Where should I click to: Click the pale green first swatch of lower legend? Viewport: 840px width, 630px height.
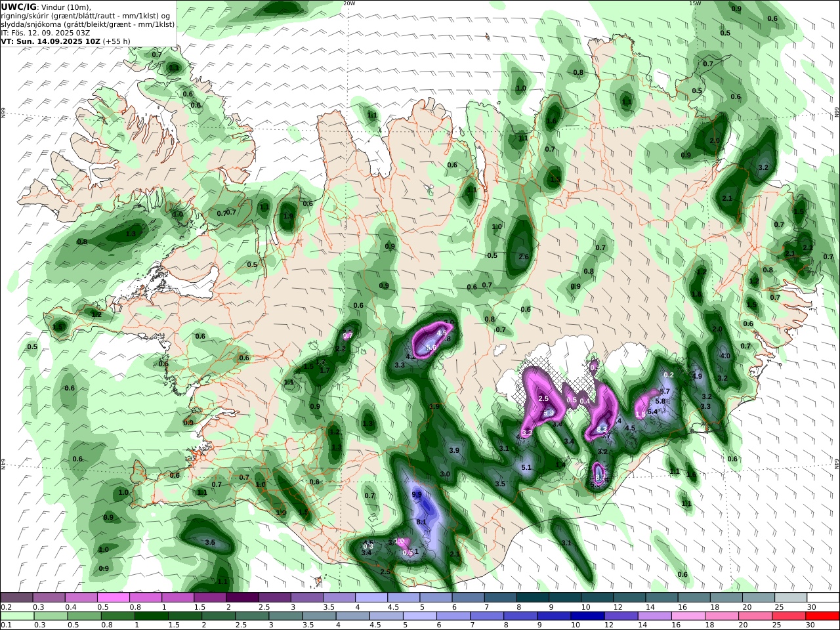pos(16,616)
